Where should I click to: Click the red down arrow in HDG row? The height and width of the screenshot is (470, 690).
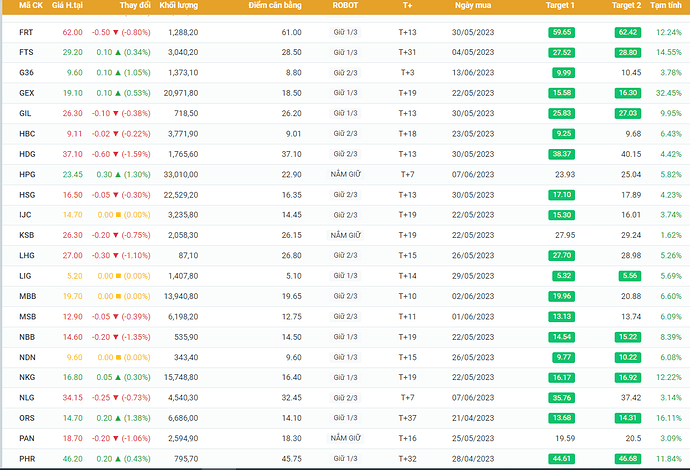click(116, 154)
